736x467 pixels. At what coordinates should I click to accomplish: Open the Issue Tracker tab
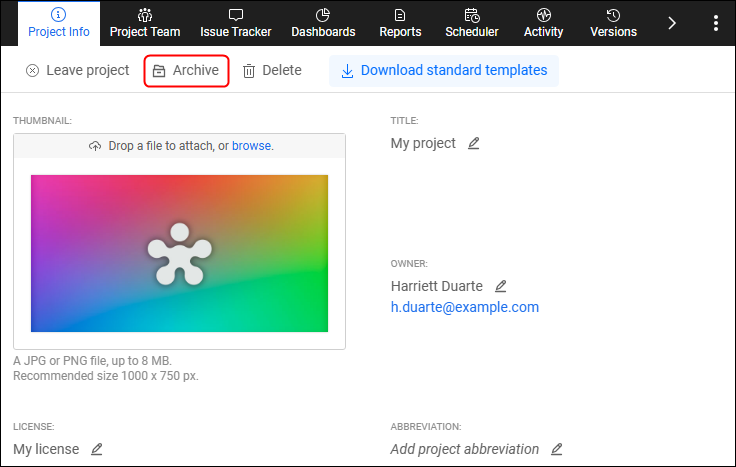pyautogui.click(x=236, y=23)
